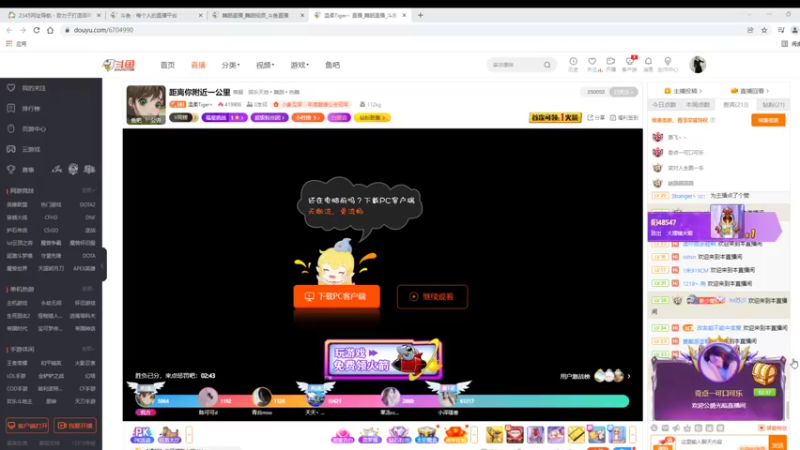
Task: Focus the site search input field
Action: (x=514, y=65)
